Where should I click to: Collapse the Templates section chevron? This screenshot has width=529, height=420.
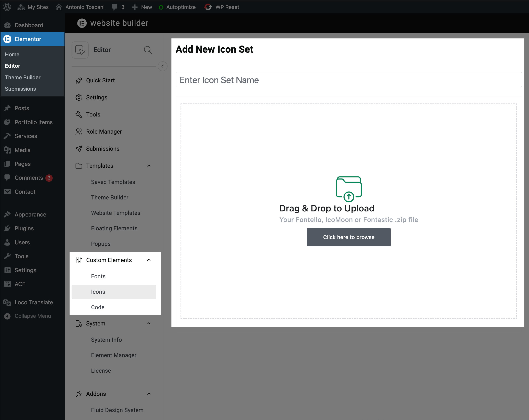(x=149, y=166)
